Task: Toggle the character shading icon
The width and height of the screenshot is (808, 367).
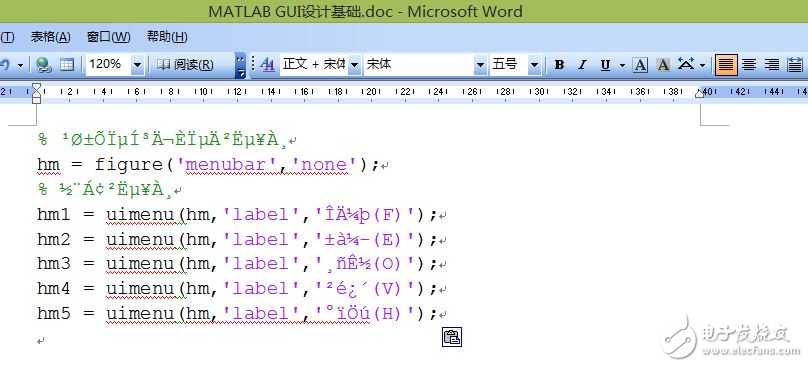Action: pos(663,65)
